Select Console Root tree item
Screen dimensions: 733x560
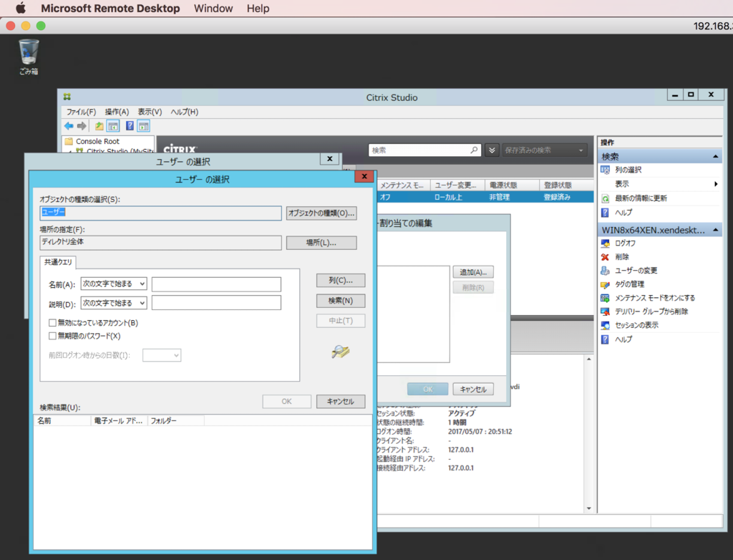tap(97, 141)
